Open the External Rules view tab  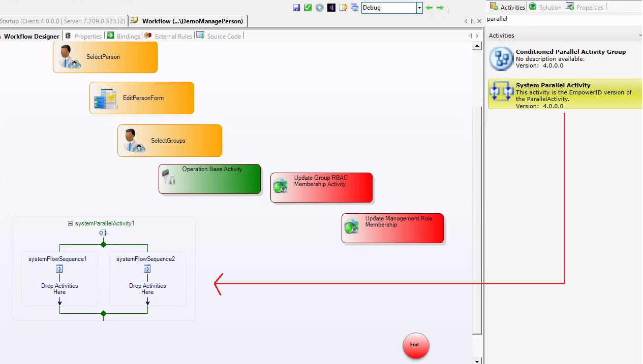pyautogui.click(x=168, y=36)
